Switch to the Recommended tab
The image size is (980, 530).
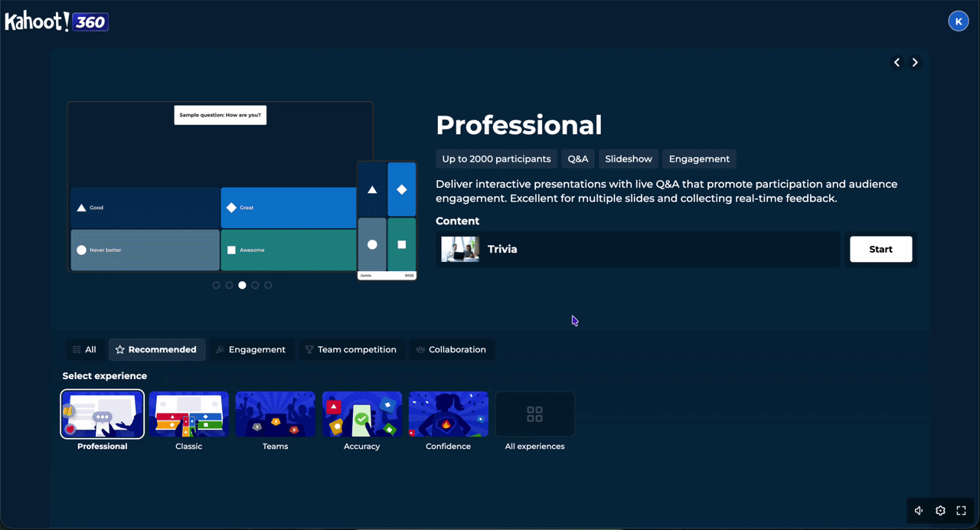pos(157,349)
